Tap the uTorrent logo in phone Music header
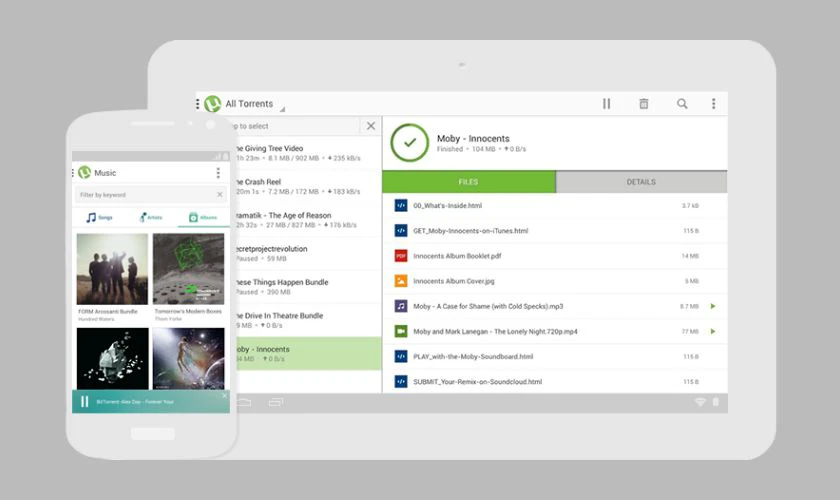Viewport: 840px width, 500px height. point(85,173)
